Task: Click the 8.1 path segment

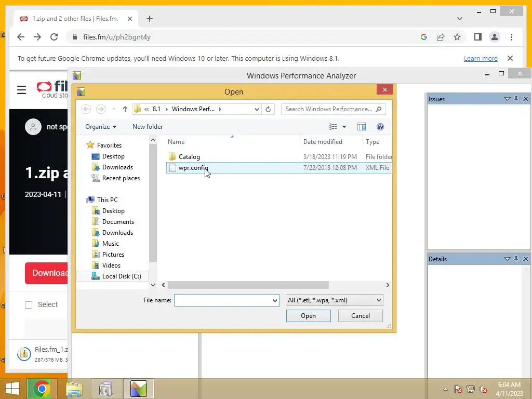Action: pos(156,109)
